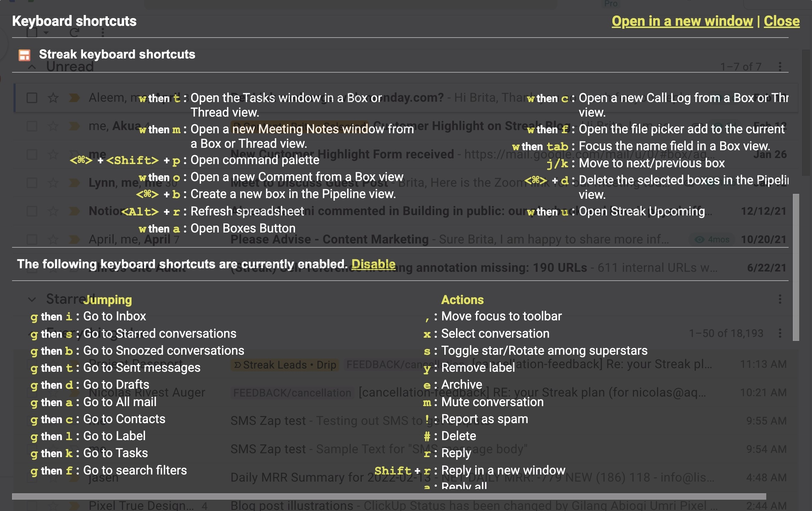The image size is (812, 511).
Task: Open the select-all checkbox dropdown arrow
Action: [46, 33]
